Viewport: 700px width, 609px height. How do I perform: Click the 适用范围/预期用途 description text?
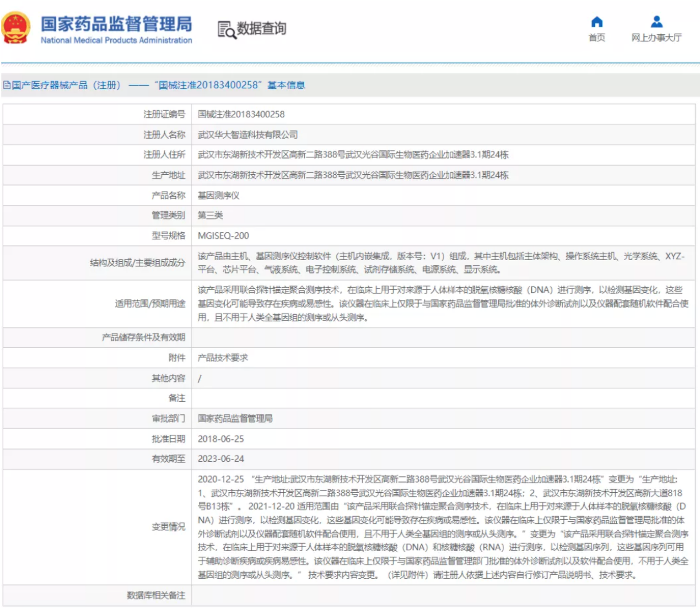point(443,304)
